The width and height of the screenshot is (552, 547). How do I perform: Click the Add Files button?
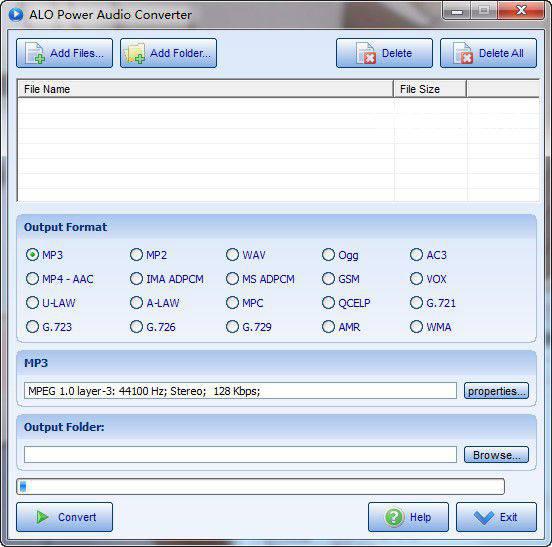click(x=64, y=53)
